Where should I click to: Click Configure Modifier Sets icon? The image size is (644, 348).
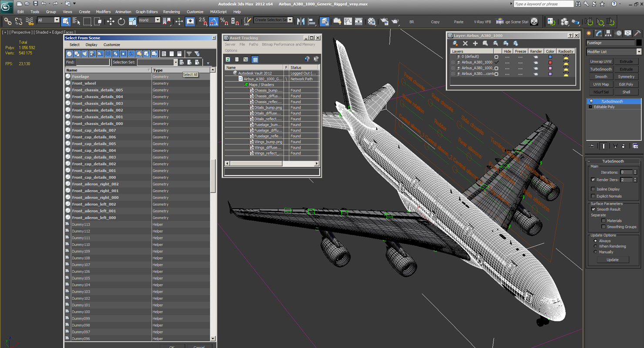[635, 146]
